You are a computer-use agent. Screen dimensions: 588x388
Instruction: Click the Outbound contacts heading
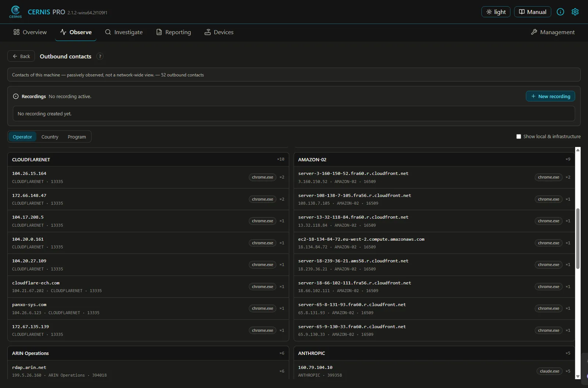click(x=65, y=56)
